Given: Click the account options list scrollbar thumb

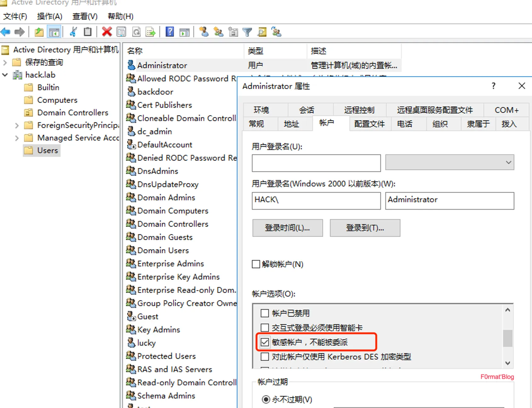Looking at the screenshot, I should (x=507, y=338).
